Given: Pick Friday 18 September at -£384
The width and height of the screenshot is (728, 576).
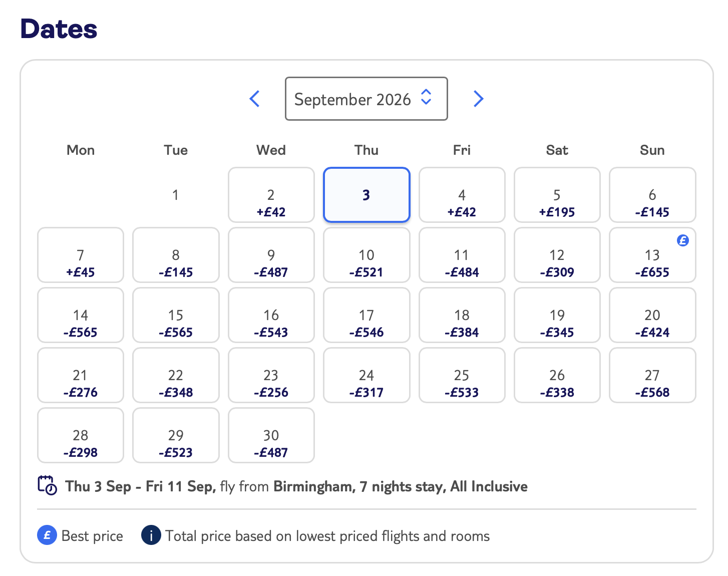Looking at the screenshot, I should [x=462, y=315].
